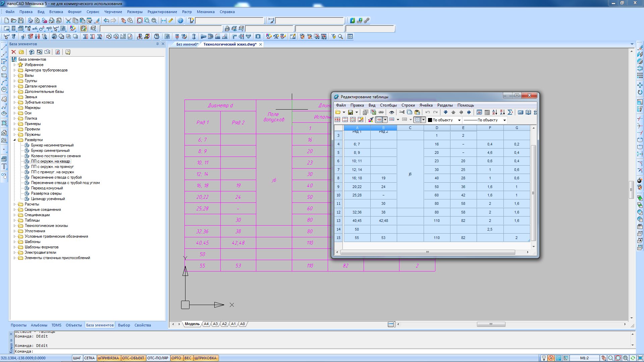Switch to Свойства panel tab
Image resolution: width=644 pixels, height=362 pixels.
pyautogui.click(x=143, y=325)
